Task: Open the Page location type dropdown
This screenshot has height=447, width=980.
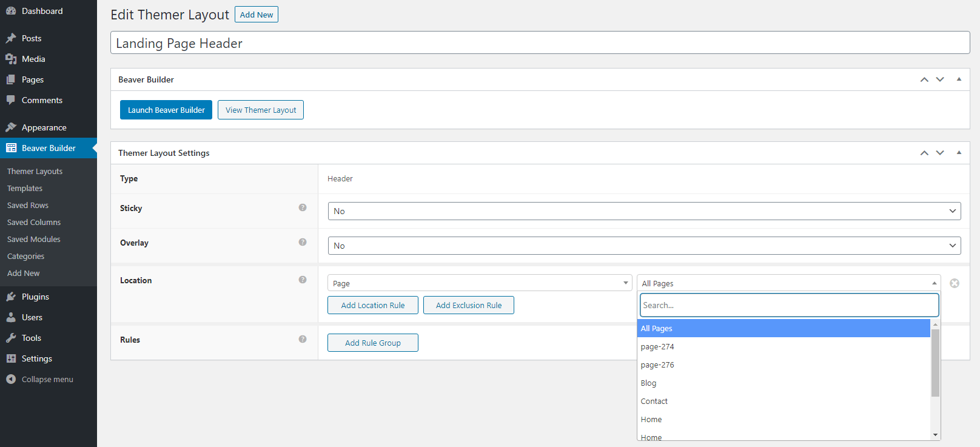Action: (x=480, y=283)
